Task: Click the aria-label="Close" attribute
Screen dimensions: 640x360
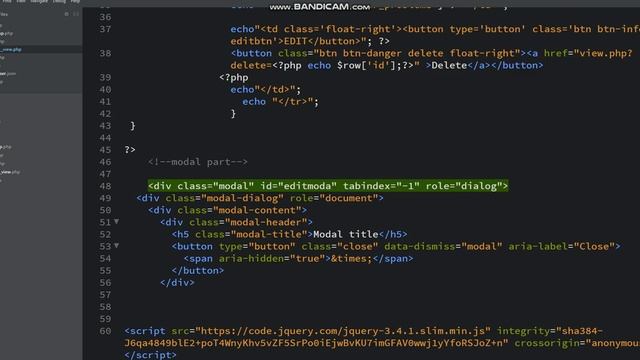Action: (562, 247)
